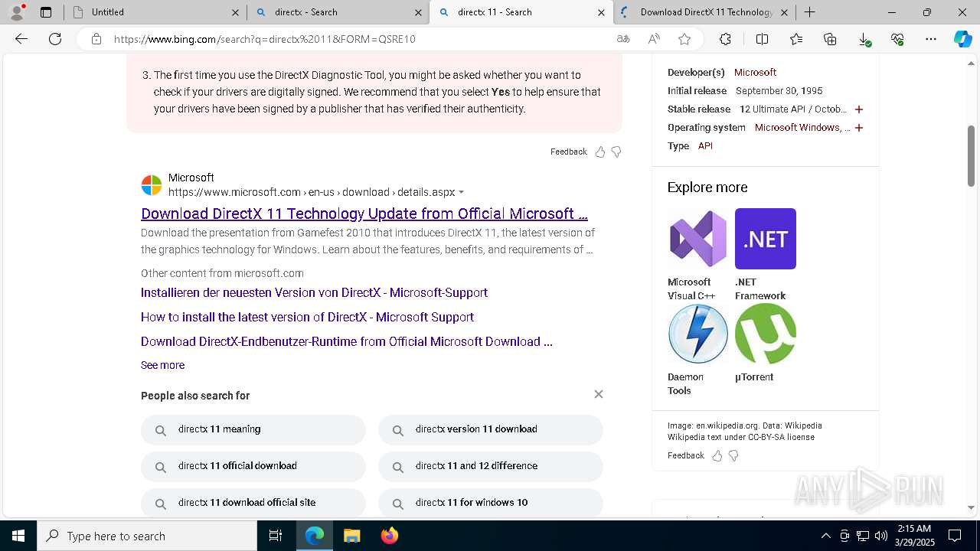Open File Explorer from the taskbar

point(351,536)
